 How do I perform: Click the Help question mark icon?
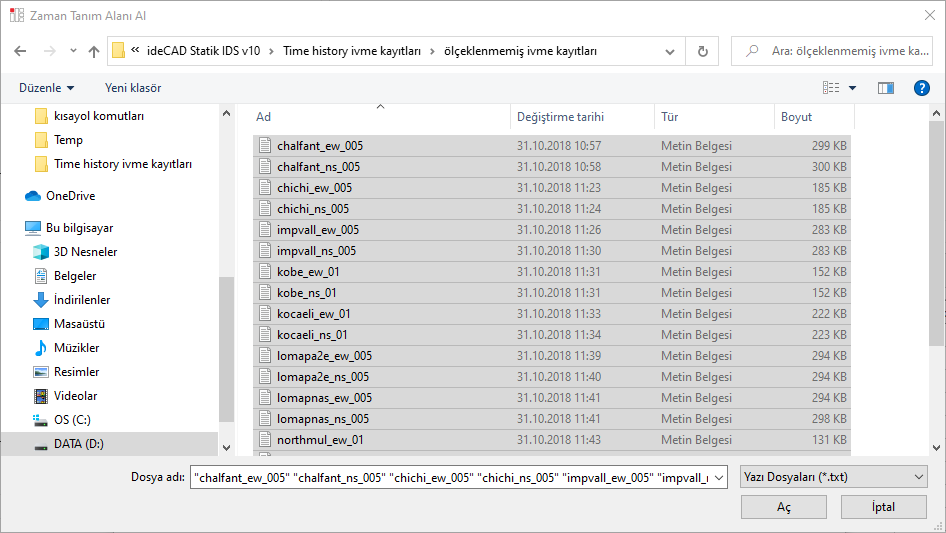pos(922,88)
